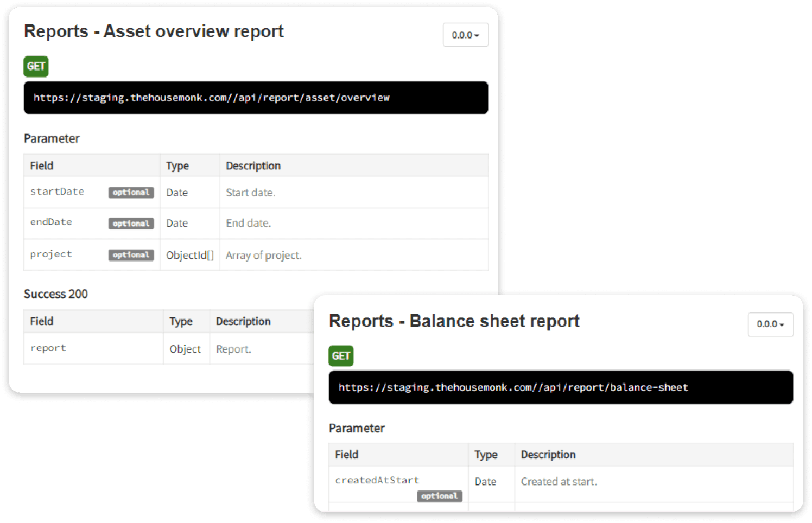The height and width of the screenshot is (523, 812).
Task: Click the Reports - Balance sheet report heading
Action: click(x=454, y=321)
